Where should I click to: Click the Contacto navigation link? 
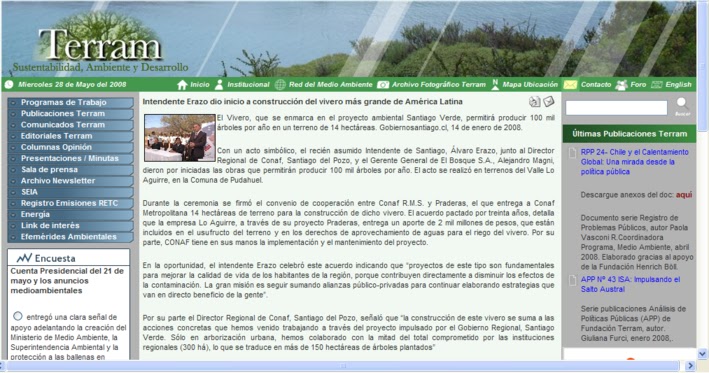click(x=596, y=85)
